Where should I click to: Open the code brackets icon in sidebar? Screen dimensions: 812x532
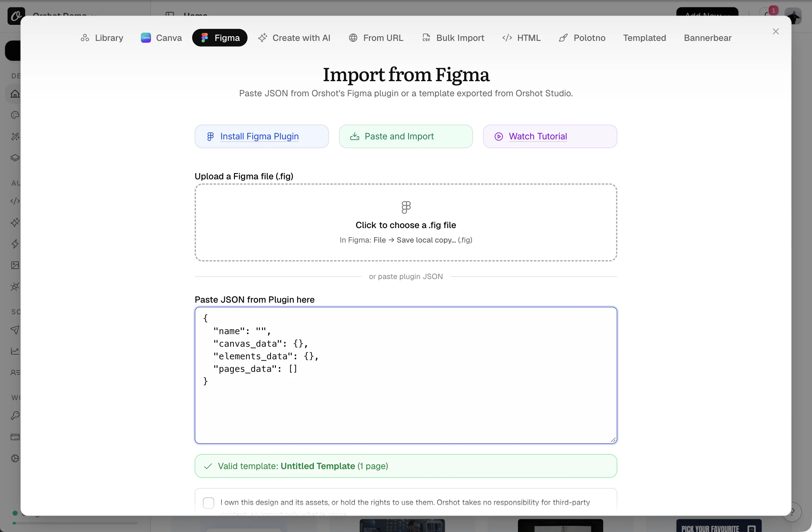15,201
